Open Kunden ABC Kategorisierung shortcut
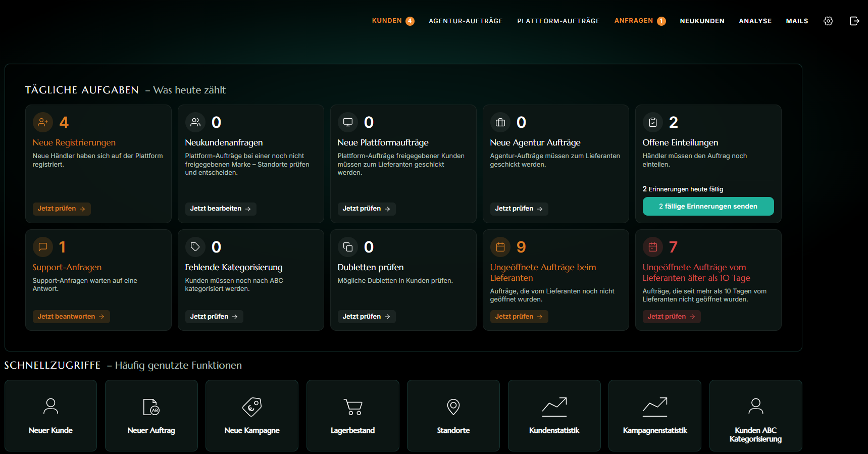This screenshot has height=454, width=868. 756,416
